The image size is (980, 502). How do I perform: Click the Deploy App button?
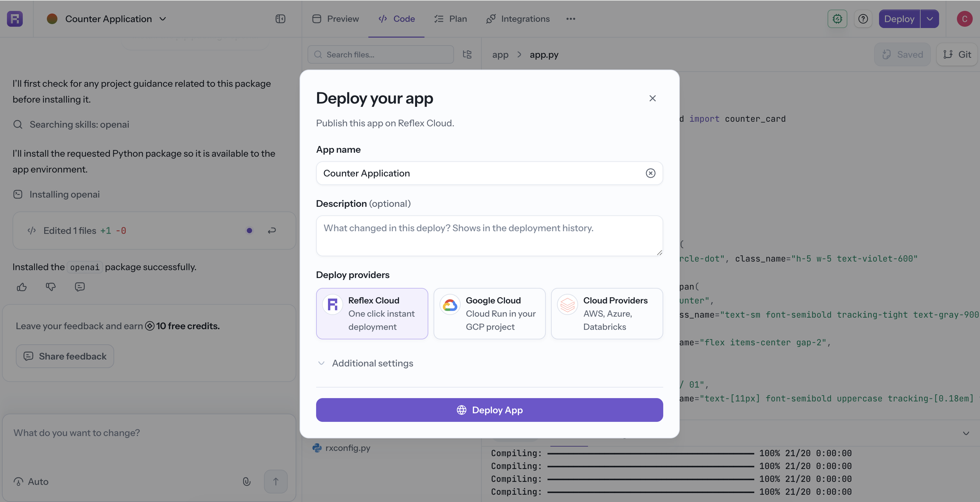(x=489, y=410)
